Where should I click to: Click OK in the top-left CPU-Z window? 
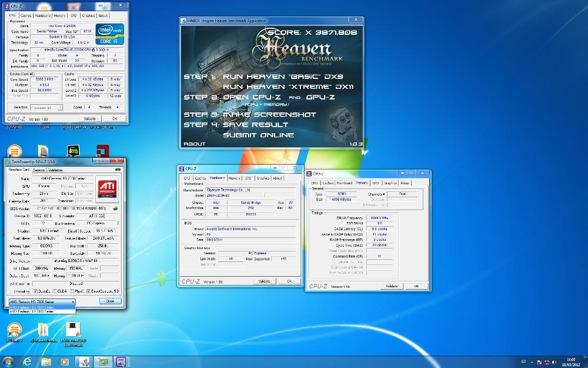115,119
